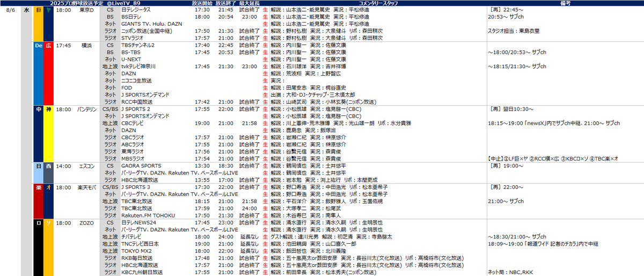Select the weekday cell '水'
Screen dimensions: 644x276
point(26,10)
